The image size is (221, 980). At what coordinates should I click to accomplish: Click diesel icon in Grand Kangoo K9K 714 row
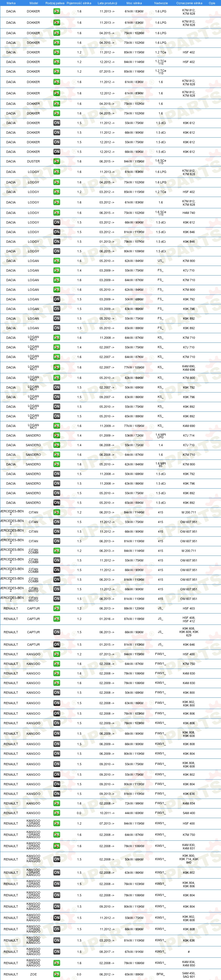pyautogui.click(x=57, y=859)
